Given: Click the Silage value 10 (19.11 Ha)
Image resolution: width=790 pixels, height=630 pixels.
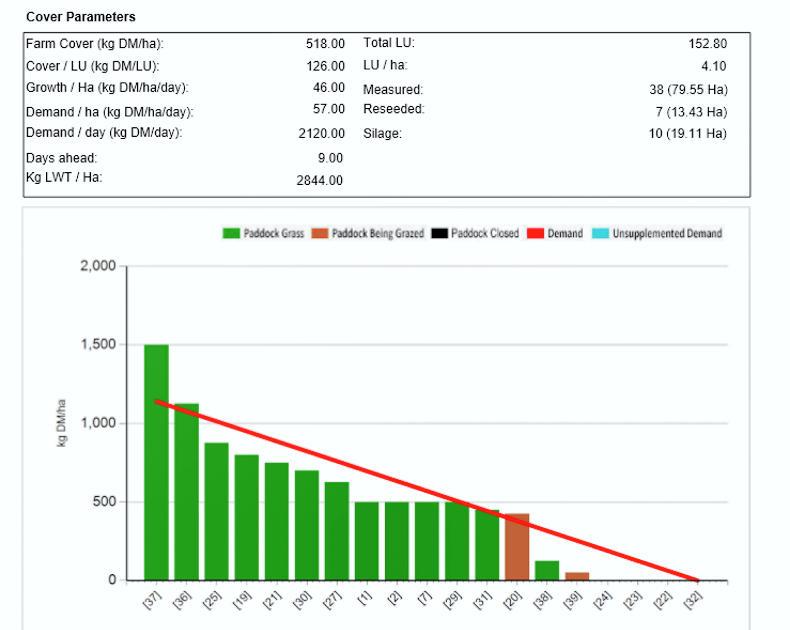Looking at the screenshot, I should [687, 134].
